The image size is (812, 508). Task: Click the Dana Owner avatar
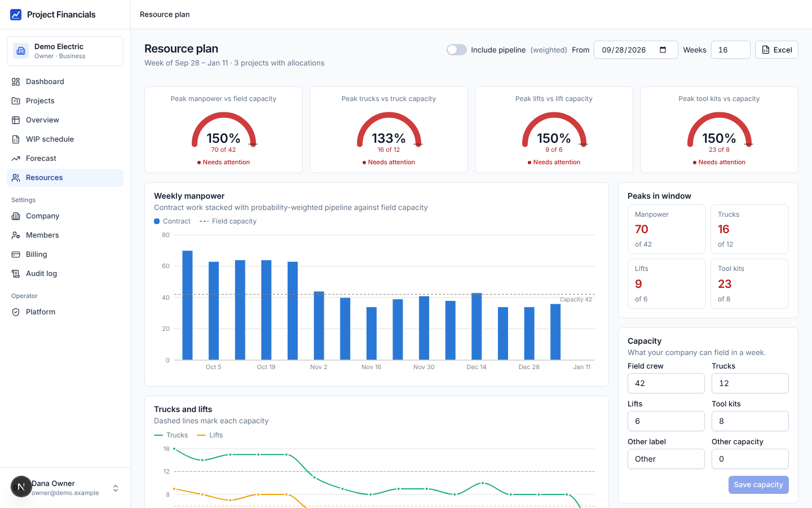21,487
